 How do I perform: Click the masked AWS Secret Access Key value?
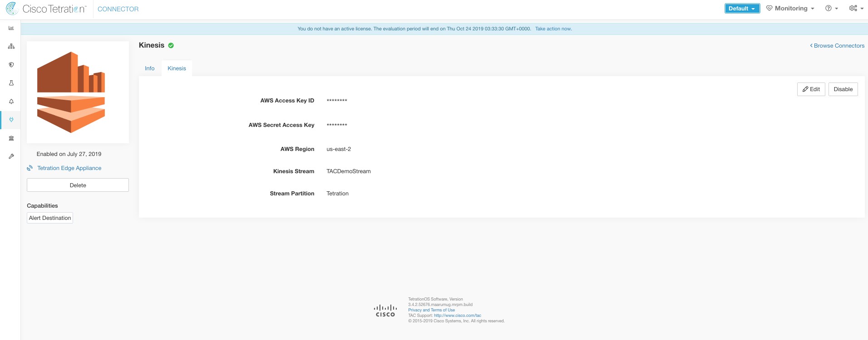coord(337,125)
